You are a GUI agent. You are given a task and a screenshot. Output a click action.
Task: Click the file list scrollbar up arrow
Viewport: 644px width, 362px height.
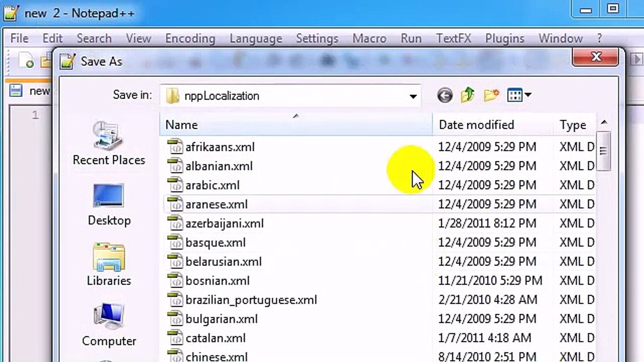coord(604,122)
